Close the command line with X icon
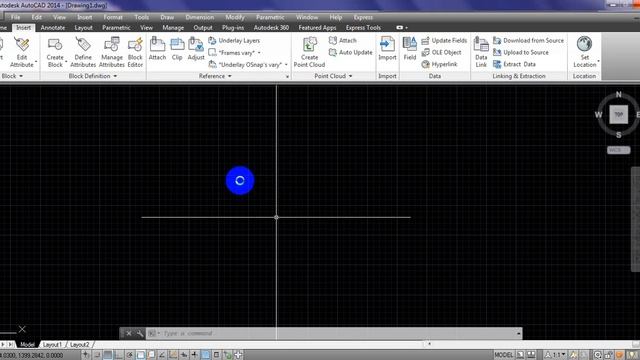Viewport: 640px width, 360px height. coord(129,333)
